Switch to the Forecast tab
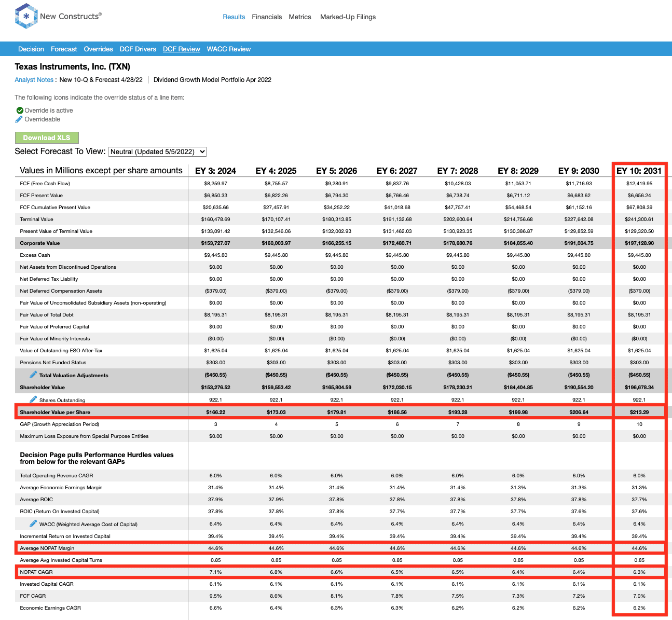 point(64,49)
